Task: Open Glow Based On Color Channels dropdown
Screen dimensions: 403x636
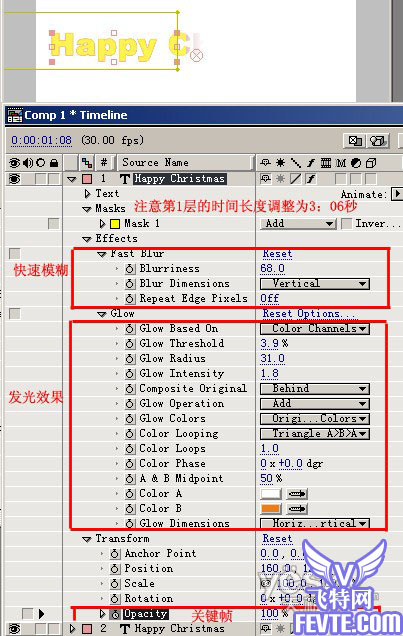Action: [315, 329]
